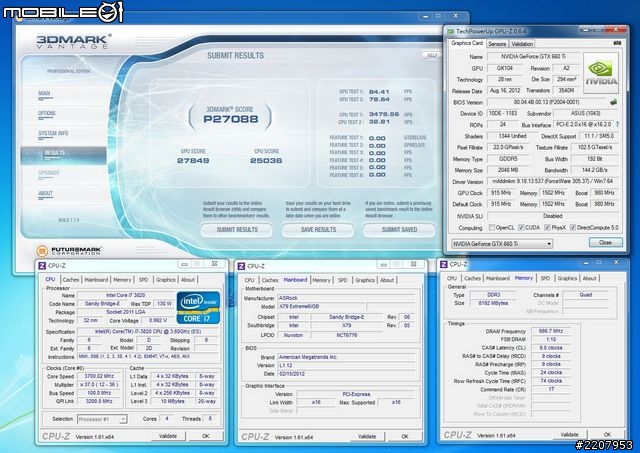Click the Close button in GPU-Z
The height and width of the screenshot is (453, 640).
[x=605, y=242]
